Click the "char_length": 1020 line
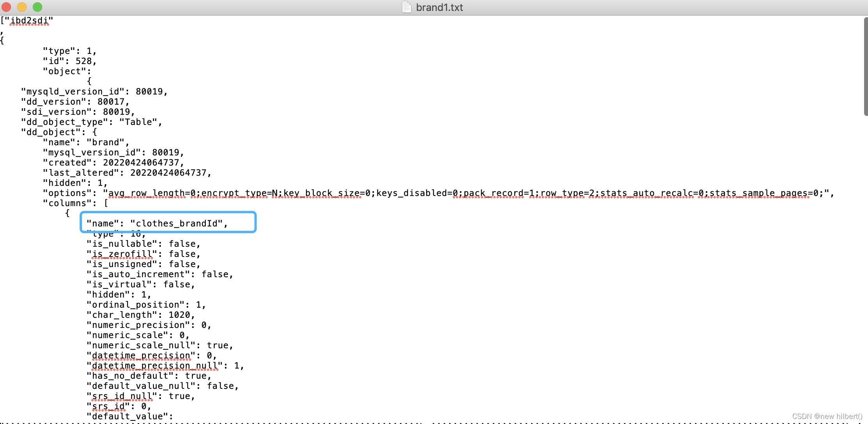 point(141,315)
